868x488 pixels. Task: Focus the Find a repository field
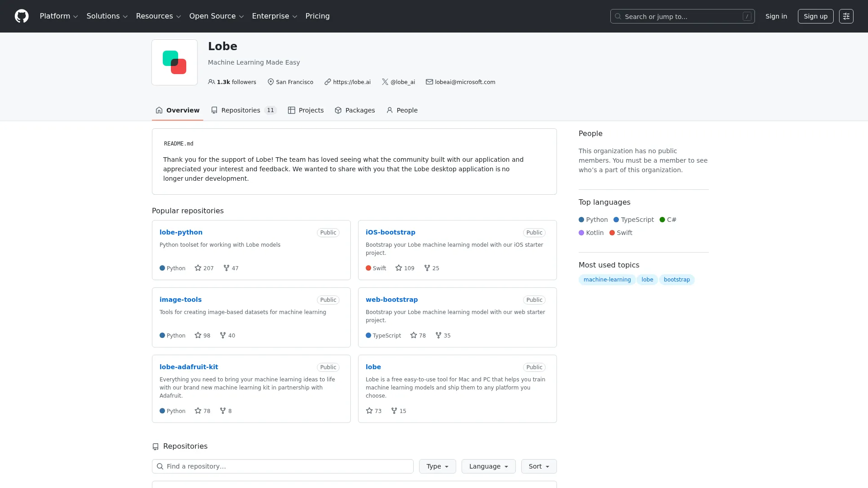tap(283, 466)
